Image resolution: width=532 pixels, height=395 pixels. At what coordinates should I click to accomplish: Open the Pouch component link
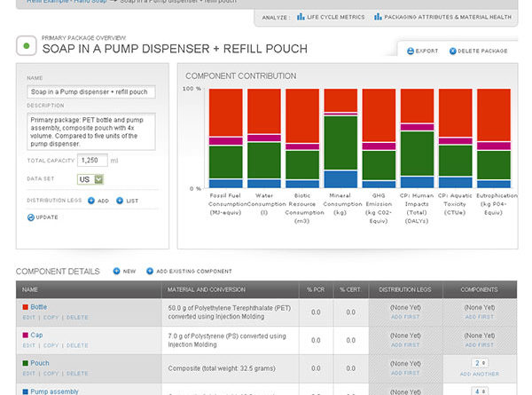coord(40,363)
